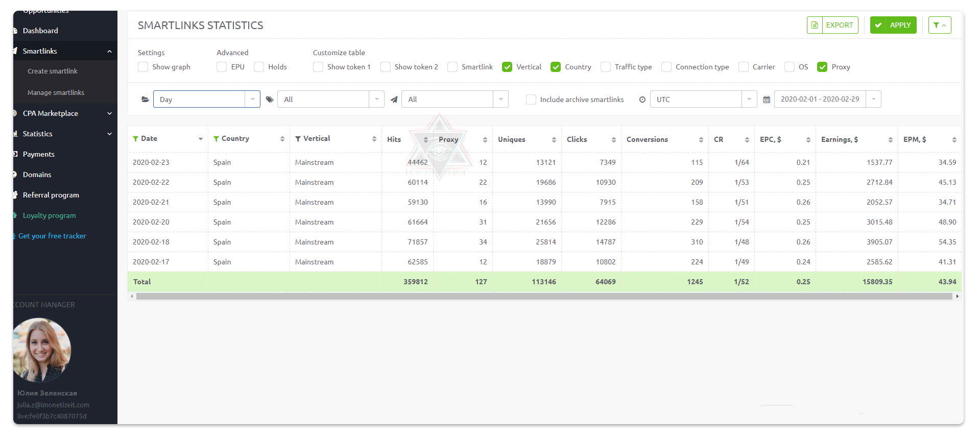
Task: Click the checkmark icon on APPLY
Action: [x=878, y=25]
